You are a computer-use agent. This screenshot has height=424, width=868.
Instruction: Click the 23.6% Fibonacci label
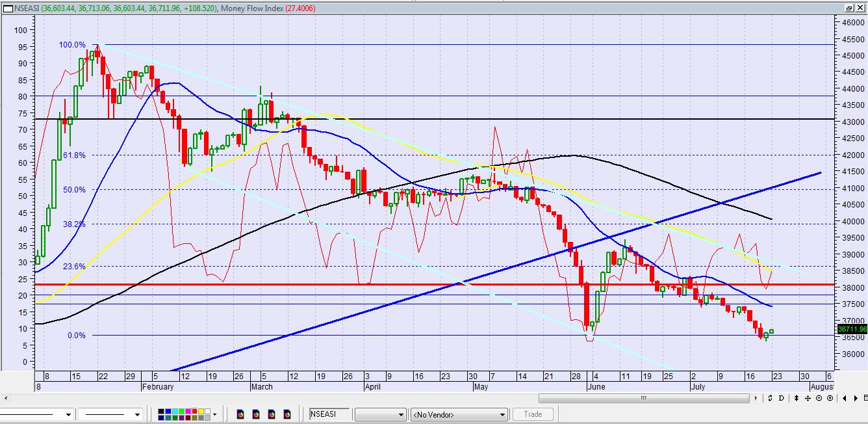point(74,267)
